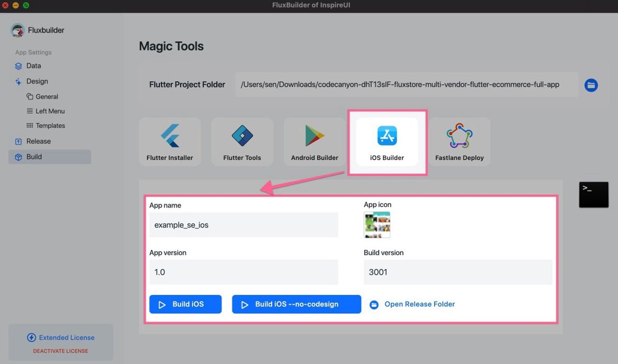Click the Extended License link
Screen dimensions: 618x364
coord(67,337)
